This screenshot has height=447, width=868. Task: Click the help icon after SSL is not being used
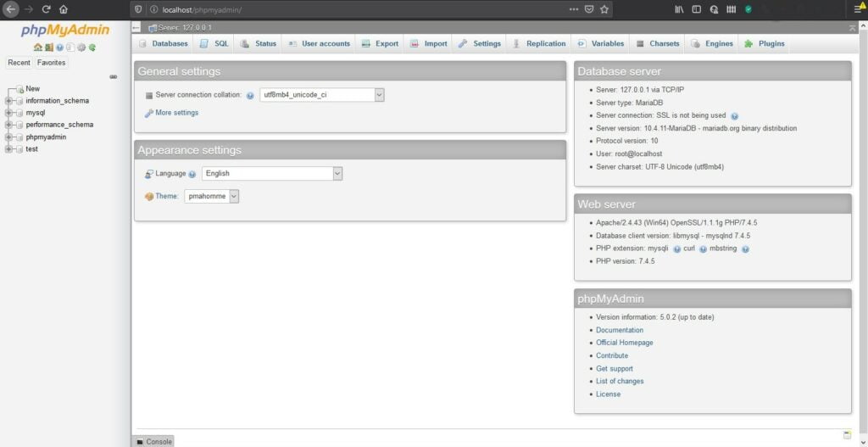(x=735, y=116)
